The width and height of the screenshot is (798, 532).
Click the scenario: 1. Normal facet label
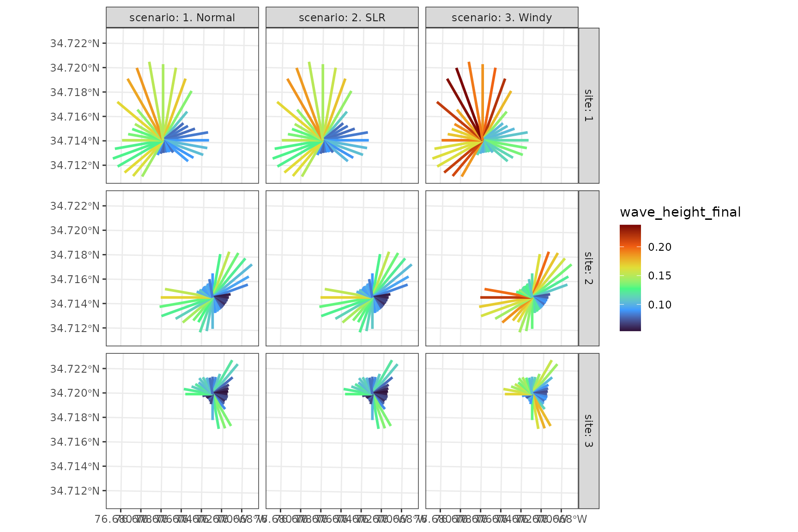click(182, 17)
